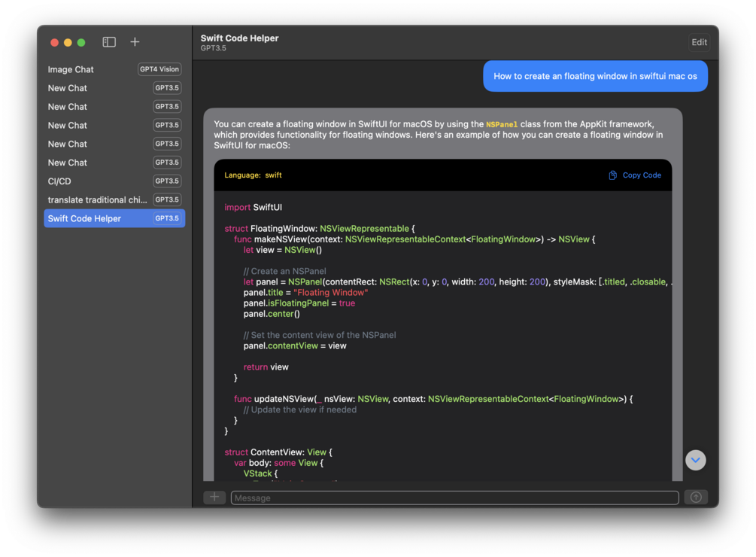The height and width of the screenshot is (557, 756).
Task: Click the GPT3.5 badge on CI/CD row
Action: pos(167,181)
